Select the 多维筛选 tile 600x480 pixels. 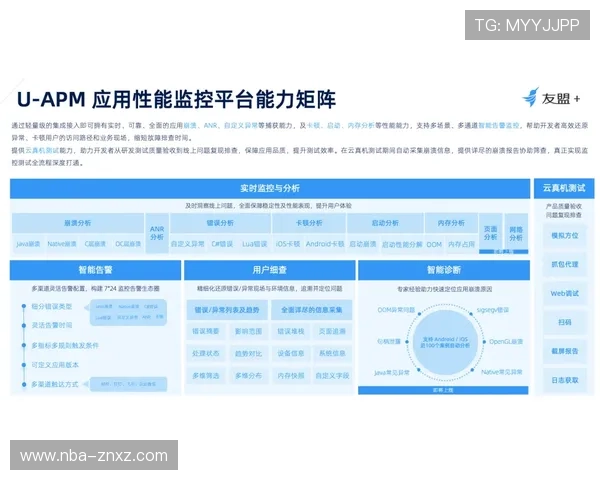click(x=205, y=376)
